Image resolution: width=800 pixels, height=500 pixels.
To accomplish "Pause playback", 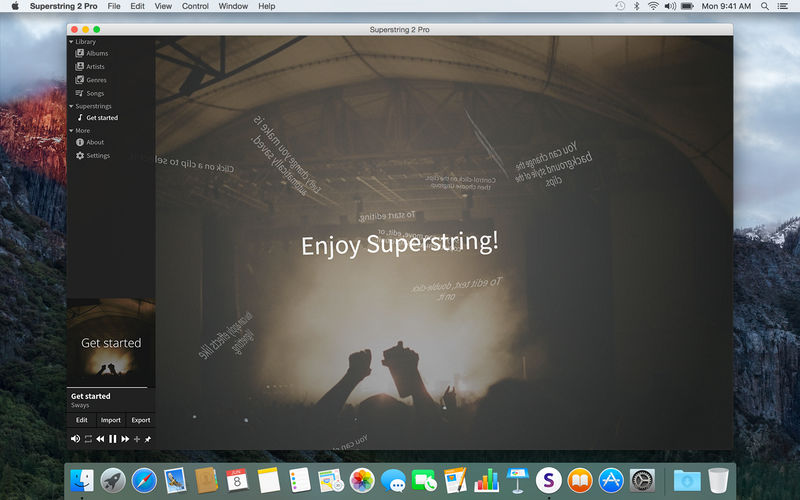I will coord(112,439).
